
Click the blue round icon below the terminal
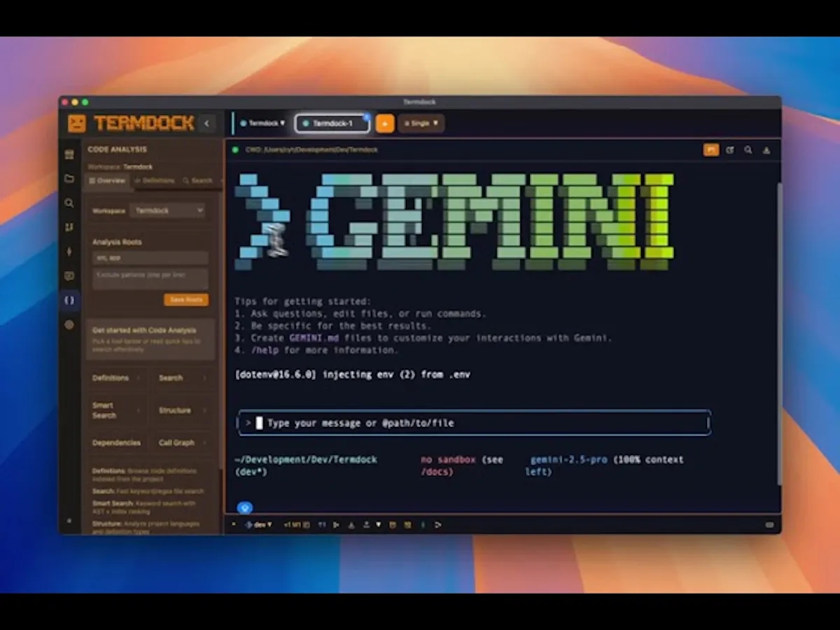point(244,508)
